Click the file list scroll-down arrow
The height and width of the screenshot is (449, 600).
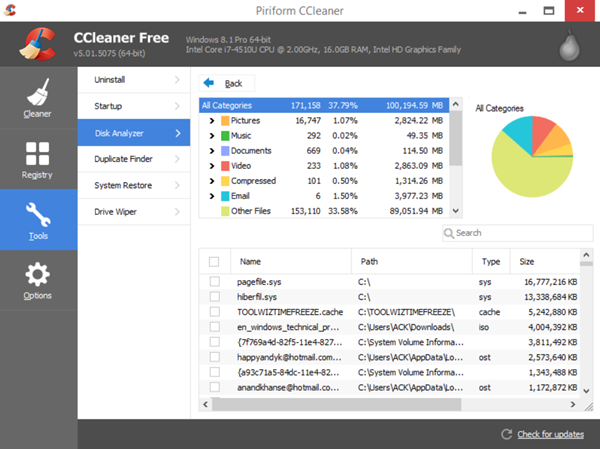[x=586, y=391]
